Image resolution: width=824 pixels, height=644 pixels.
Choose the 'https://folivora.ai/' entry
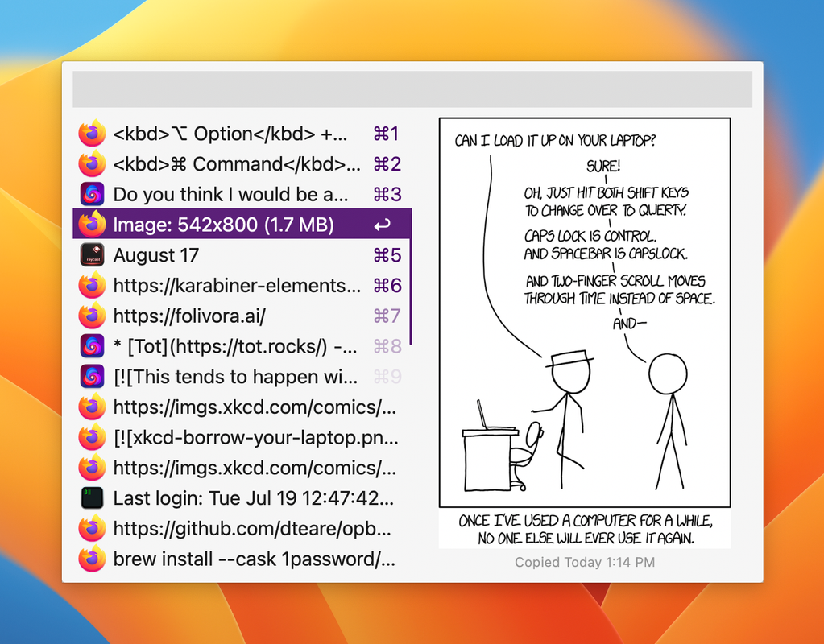[242, 316]
